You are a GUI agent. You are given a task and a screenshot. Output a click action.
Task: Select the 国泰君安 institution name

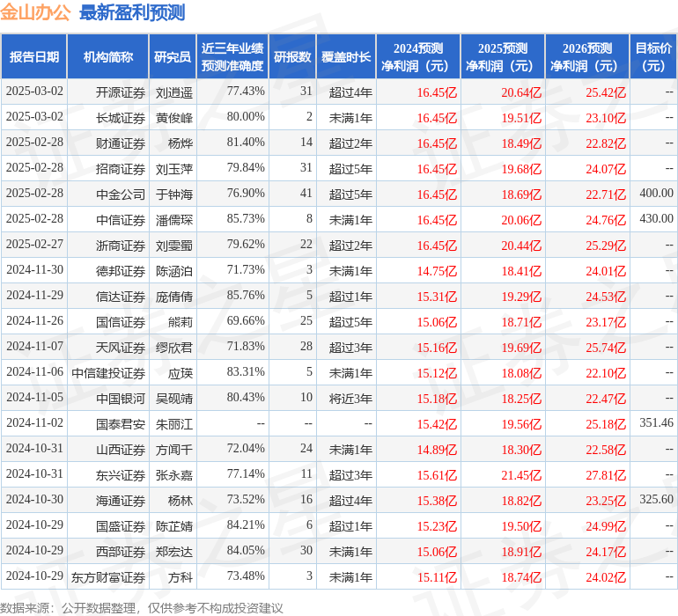(121, 424)
